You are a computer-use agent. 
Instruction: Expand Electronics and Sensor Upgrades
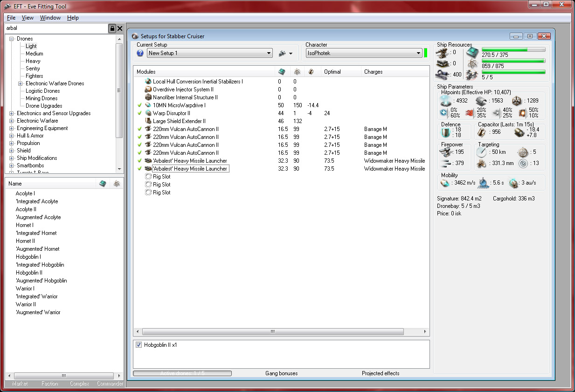(x=12, y=113)
